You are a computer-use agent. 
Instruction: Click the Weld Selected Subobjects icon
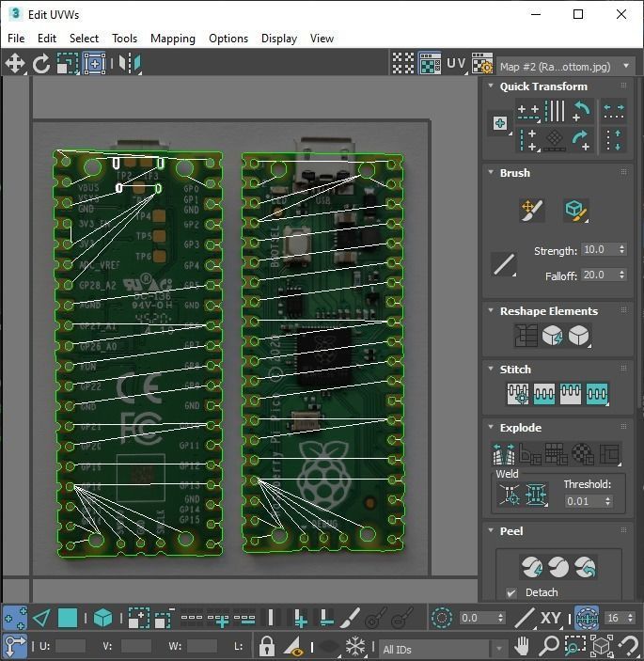536,495
